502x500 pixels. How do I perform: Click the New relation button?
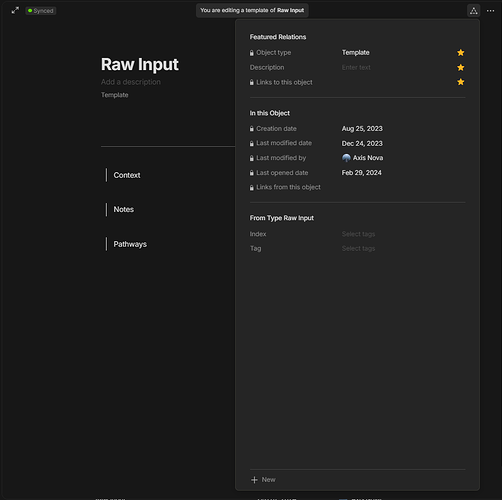point(263,480)
